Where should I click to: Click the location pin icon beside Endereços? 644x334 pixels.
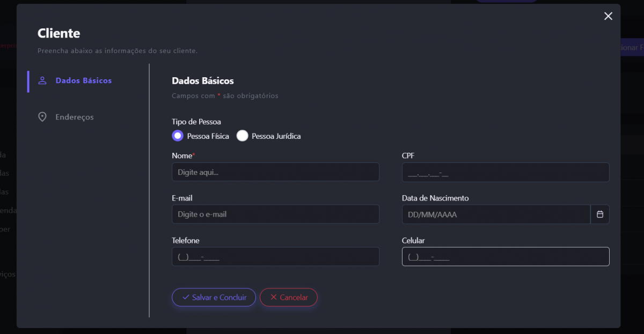tap(42, 117)
